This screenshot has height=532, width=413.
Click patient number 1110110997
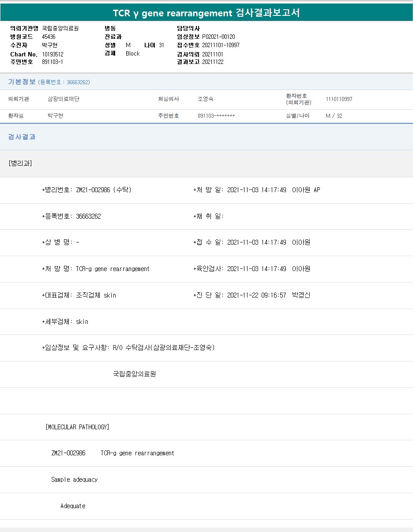tap(339, 99)
